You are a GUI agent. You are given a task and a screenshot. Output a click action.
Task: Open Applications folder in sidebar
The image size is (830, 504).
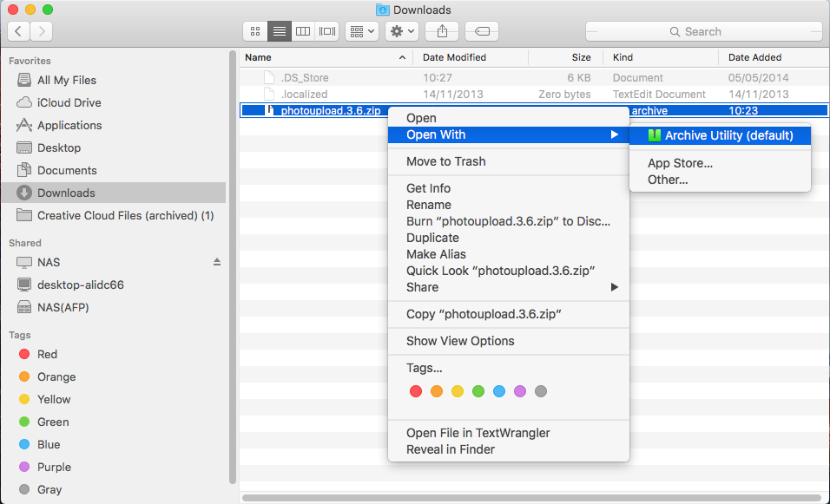point(69,125)
